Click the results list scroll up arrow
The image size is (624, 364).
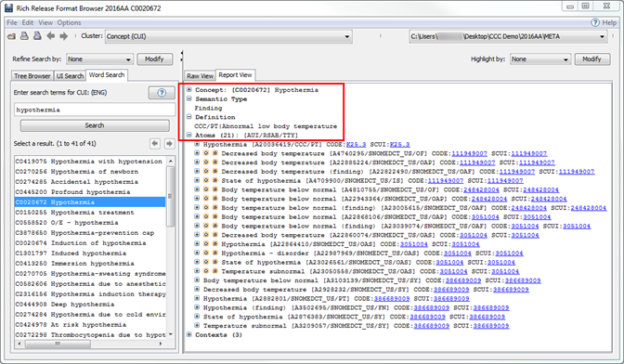tap(170, 162)
